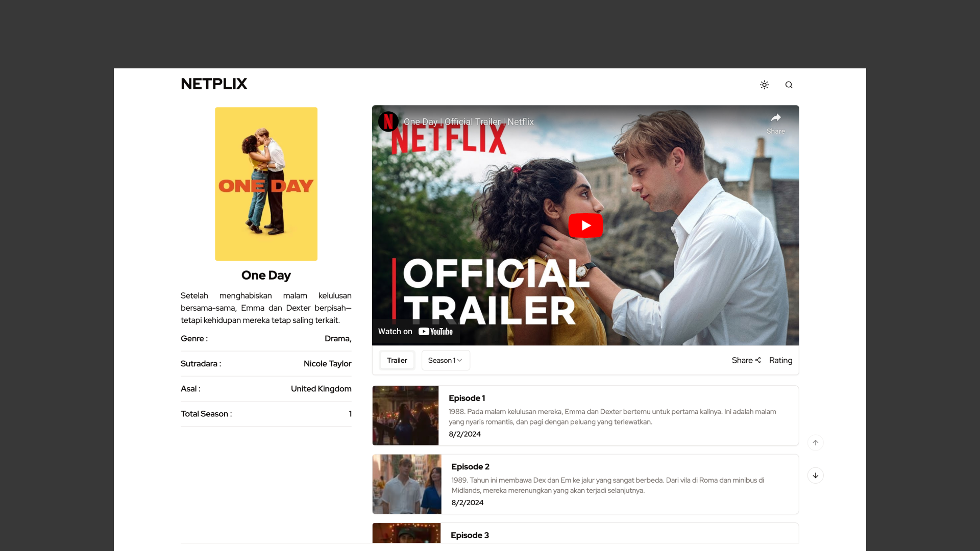Screen dimensions: 980x551
Task: Open the Rating option
Action: pyautogui.click(x=780, y=360)
